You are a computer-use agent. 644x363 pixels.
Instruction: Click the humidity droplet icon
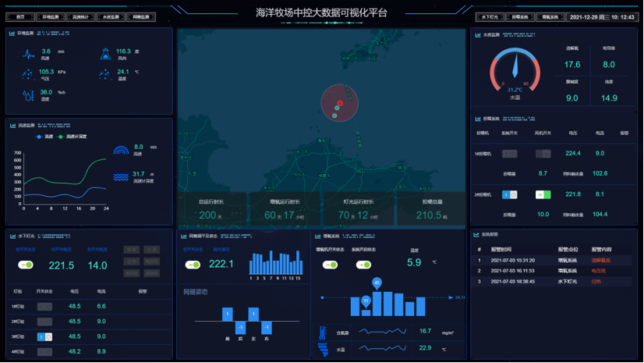28,95
